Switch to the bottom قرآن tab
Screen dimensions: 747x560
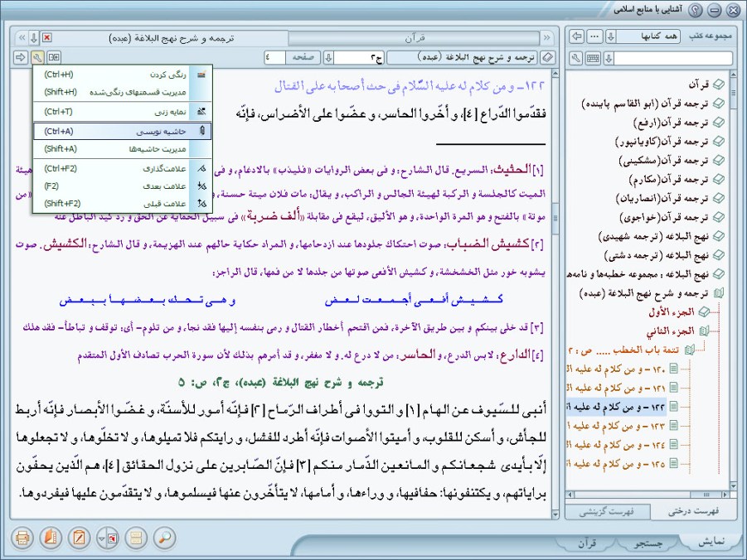pyautogui.click(x=587, y=543)
